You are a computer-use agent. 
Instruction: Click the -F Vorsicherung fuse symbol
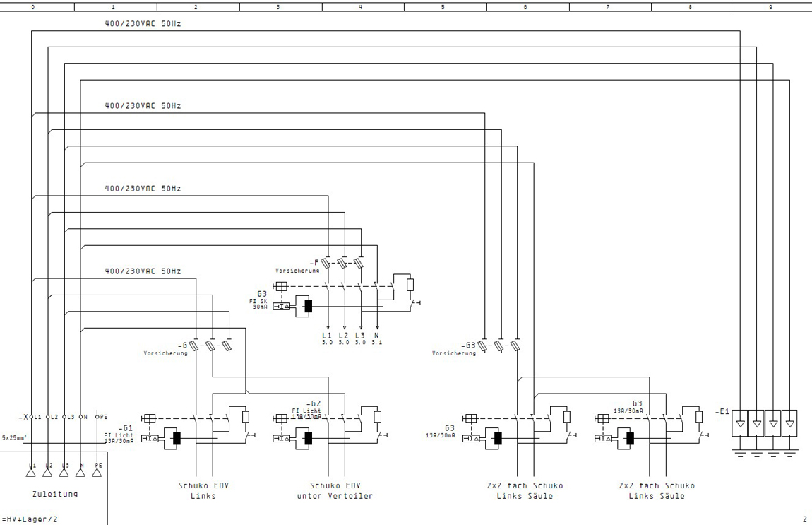click(344, 264)
